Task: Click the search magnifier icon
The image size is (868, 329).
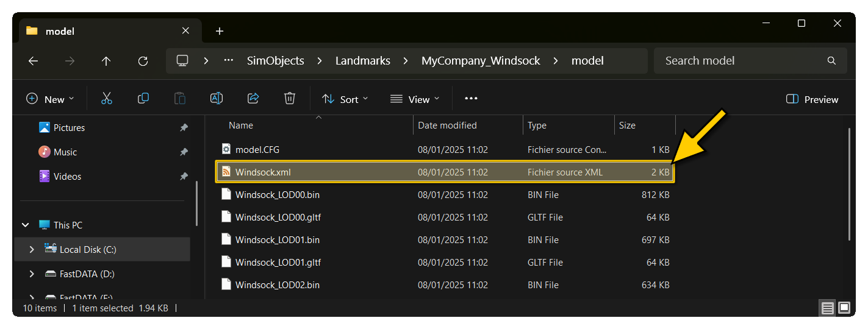Action: coord(831,61)
